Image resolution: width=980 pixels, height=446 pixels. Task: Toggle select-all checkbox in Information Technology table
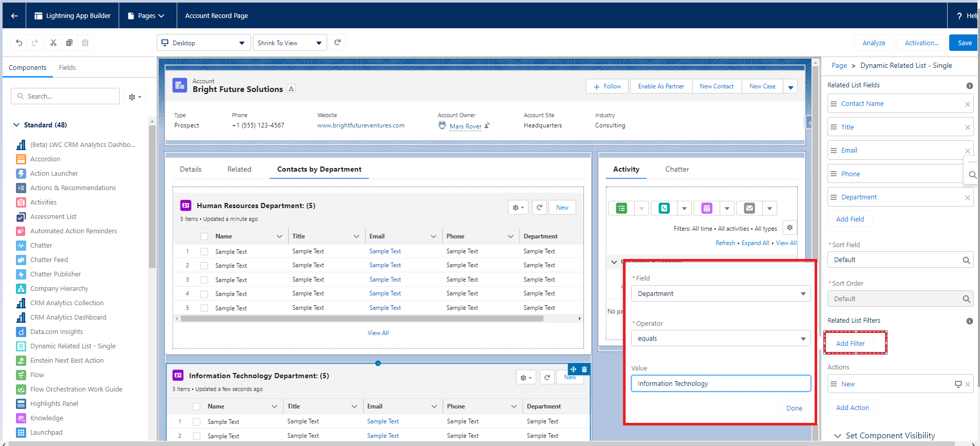(x=197, y=407)
